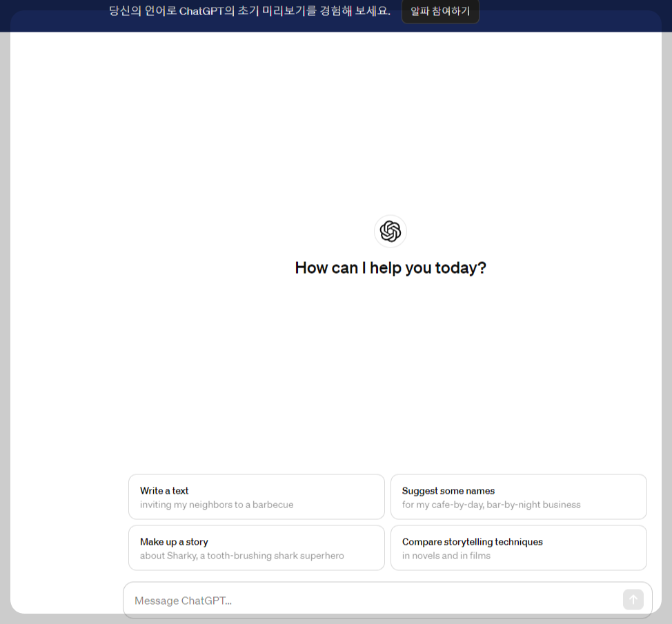Click the send message arrow icon
Viewport: 672px width, 624px height.
633,599
